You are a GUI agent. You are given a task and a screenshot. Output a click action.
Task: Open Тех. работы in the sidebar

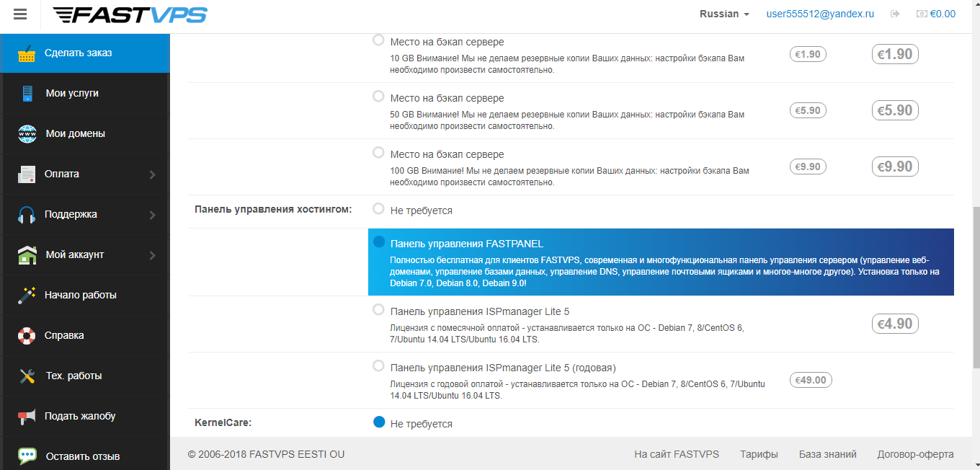point(73,376)
